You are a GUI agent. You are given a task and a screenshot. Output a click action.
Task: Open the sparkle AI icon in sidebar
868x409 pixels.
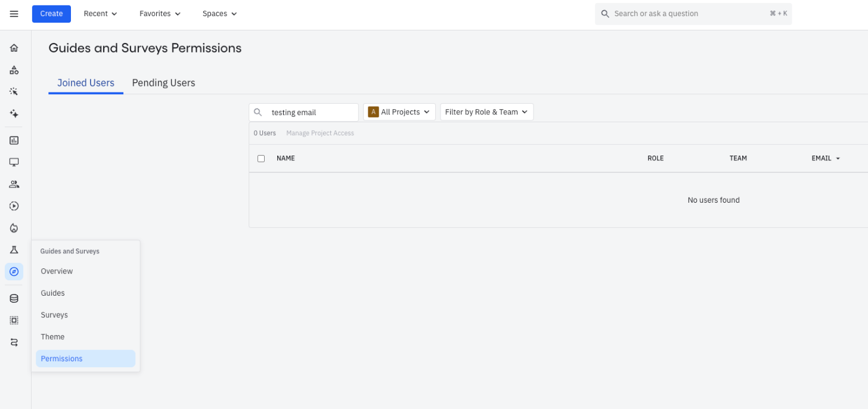point(14,114)
